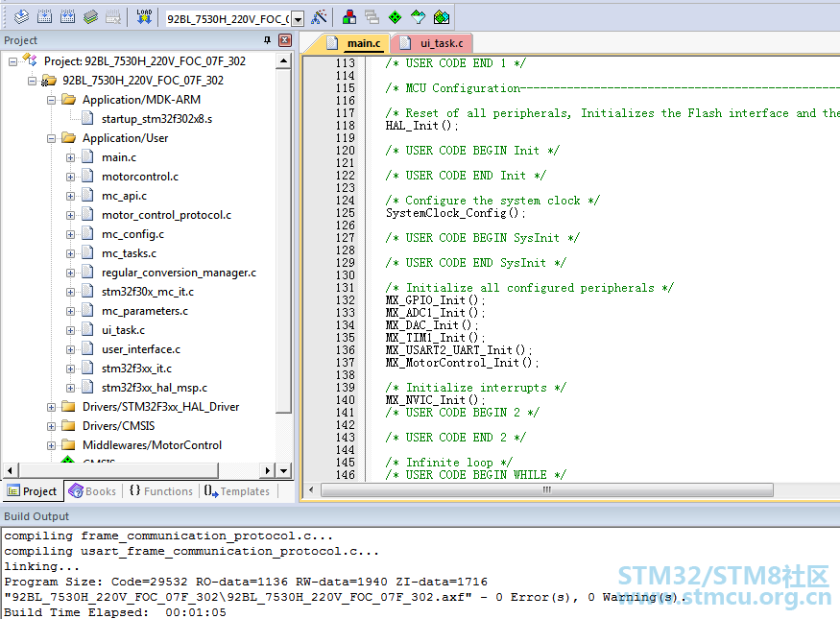Expand the Middlewares/MotorControl folder
This screenshot has width=840, height=619.
click(51, 446)
